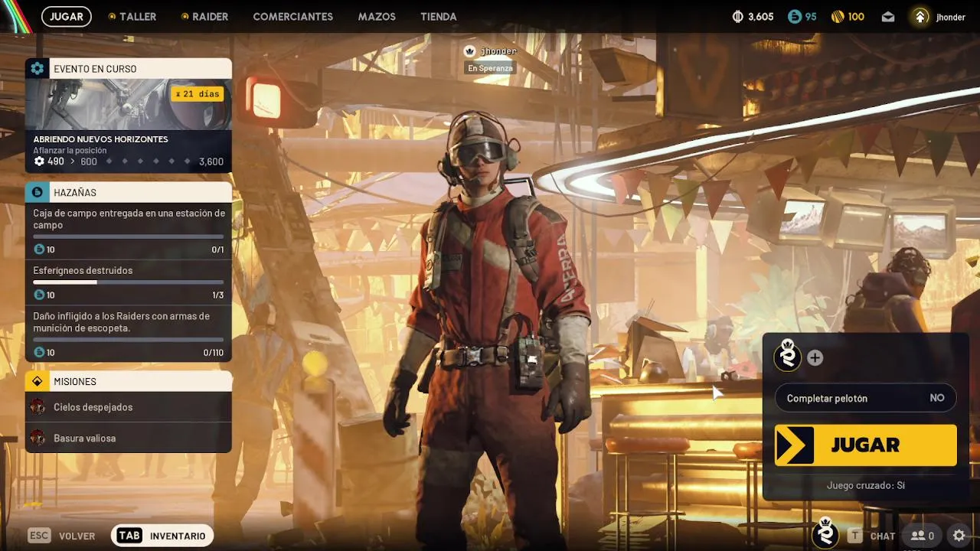980x551 pixels.
Task: Switch to the RAIDER tab
Action: 204,16
